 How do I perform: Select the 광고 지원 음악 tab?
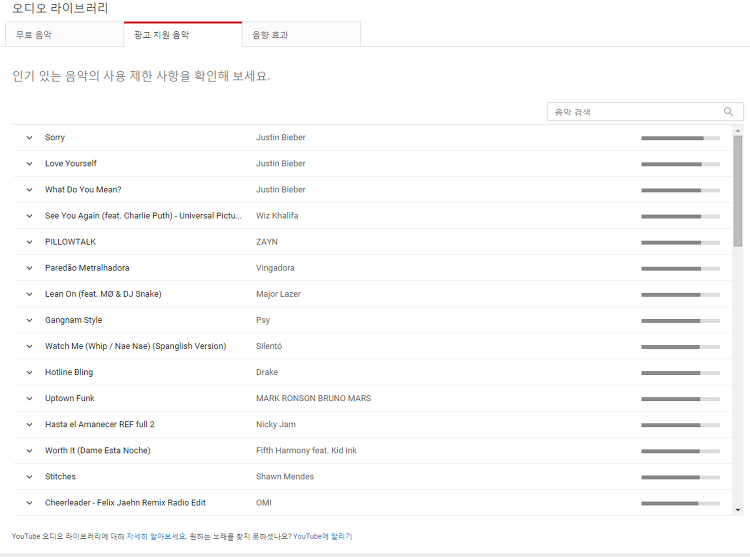(183, 34)
